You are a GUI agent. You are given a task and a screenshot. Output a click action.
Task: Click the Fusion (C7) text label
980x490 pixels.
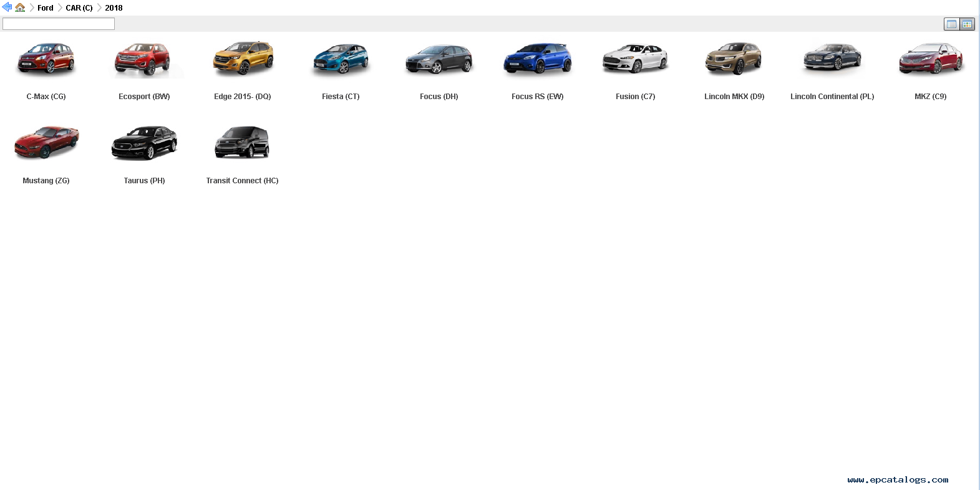pyautogui.click(x=635, y=97)
